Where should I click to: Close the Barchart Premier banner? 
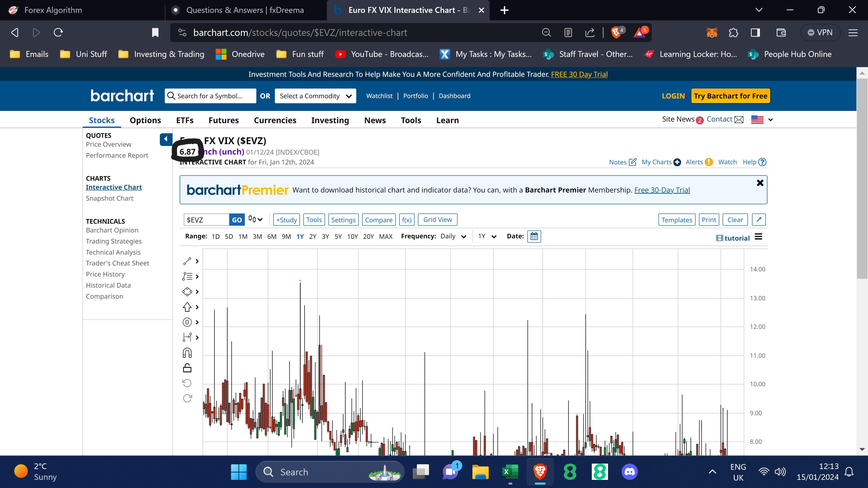coord(760,183)
